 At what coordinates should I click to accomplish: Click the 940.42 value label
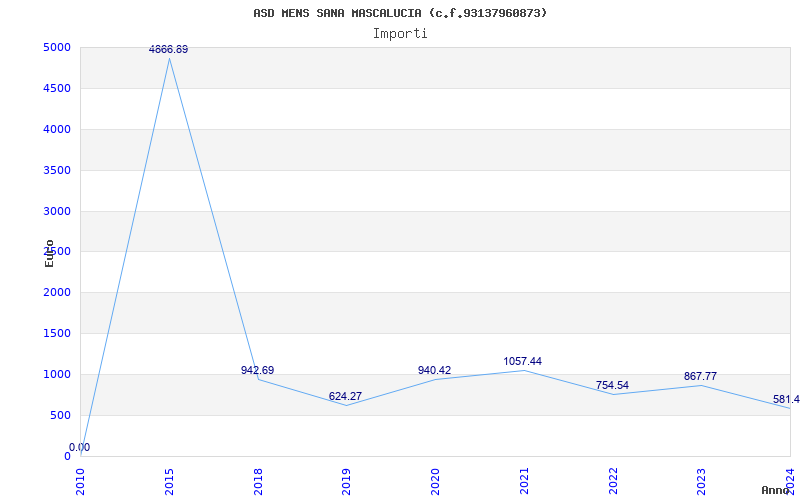pyautogui.click(x=435, y=370)
